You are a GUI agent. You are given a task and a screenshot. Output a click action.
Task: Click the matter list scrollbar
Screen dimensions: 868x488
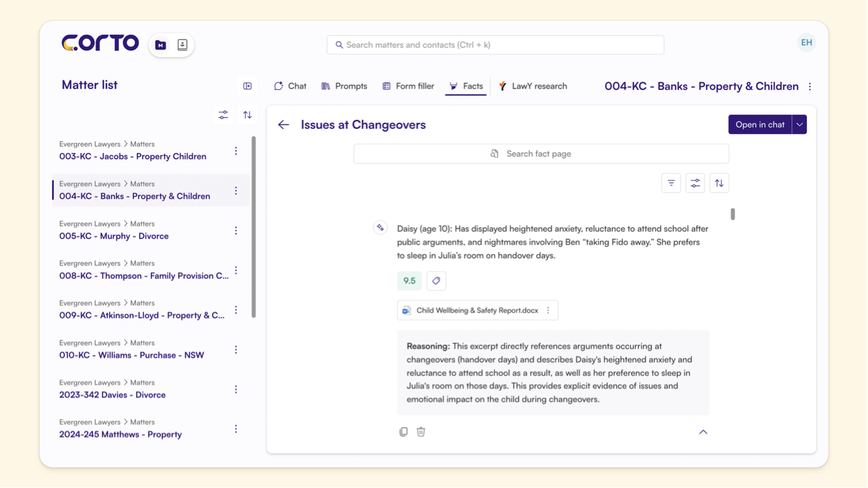point(253,227)
